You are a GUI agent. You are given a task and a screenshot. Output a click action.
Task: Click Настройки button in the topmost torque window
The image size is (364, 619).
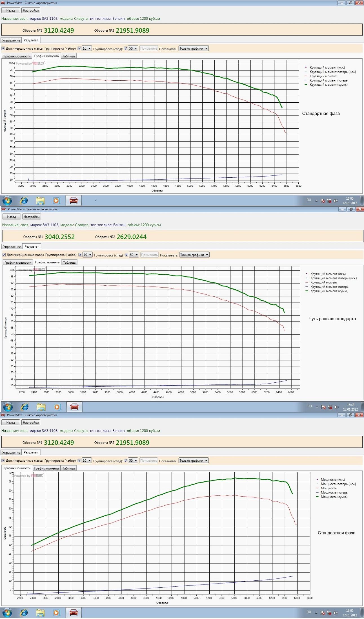pos(31,10)
